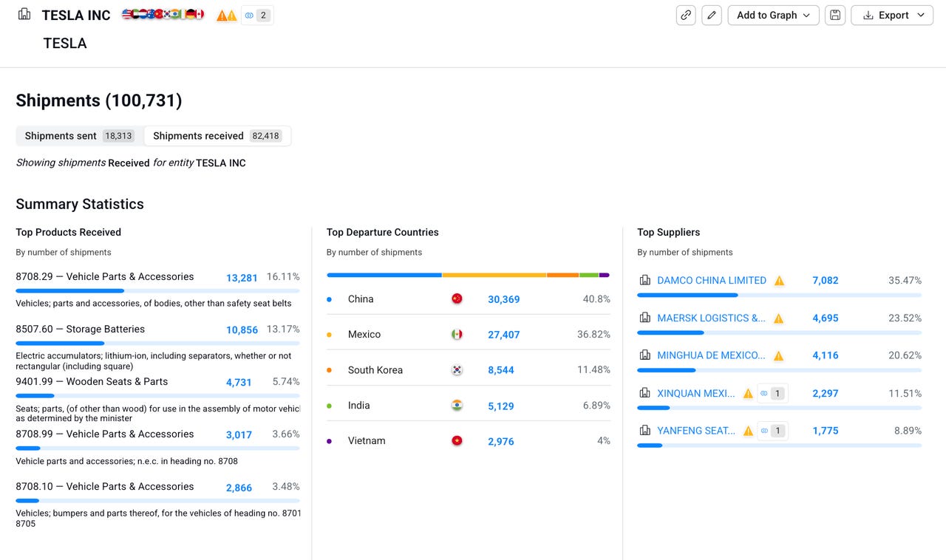Select the 8708.29 — Vehicle Parts & Accessories label
Screen dimensions: 946x560
105,276
